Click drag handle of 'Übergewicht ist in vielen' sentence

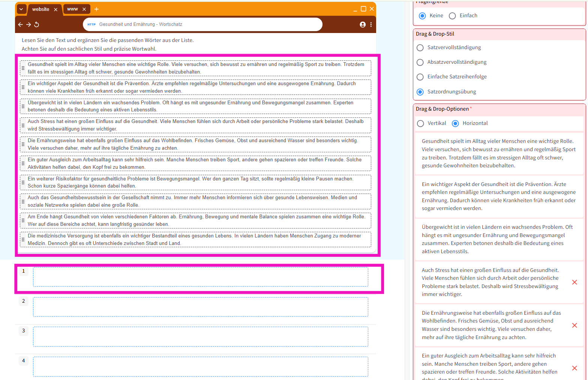23,106
